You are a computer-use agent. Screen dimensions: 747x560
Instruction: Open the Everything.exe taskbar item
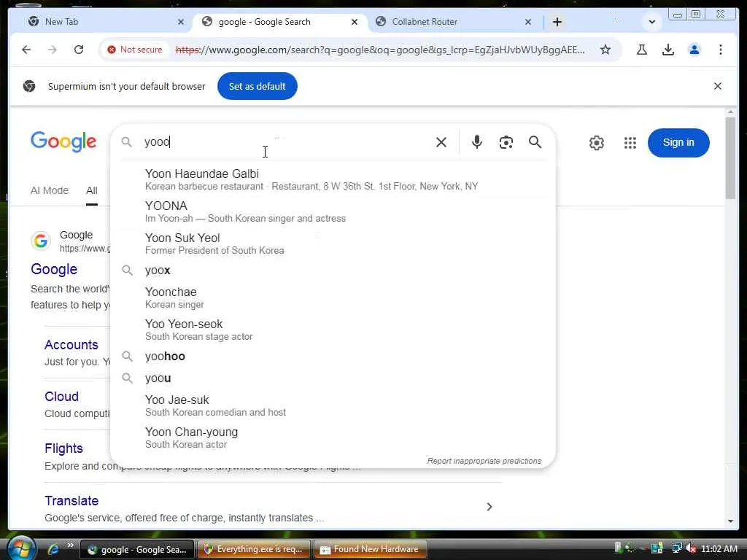253,549
